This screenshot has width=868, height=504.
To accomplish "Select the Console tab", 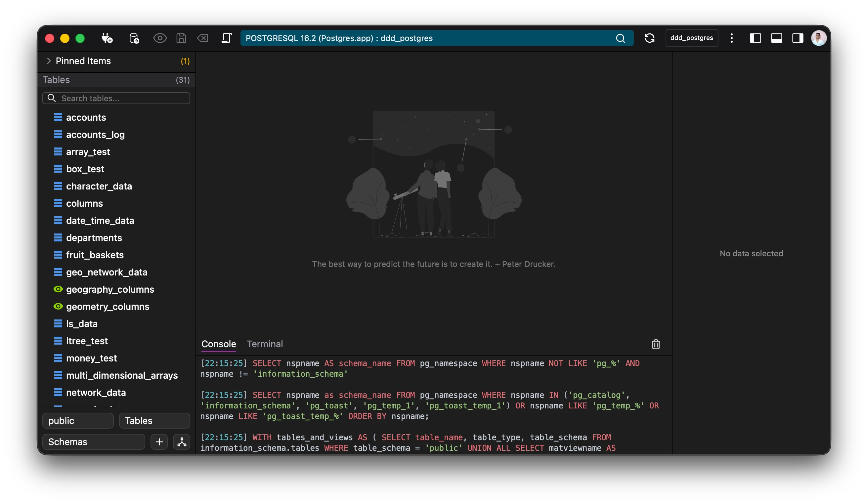I will tap(219, 344).
